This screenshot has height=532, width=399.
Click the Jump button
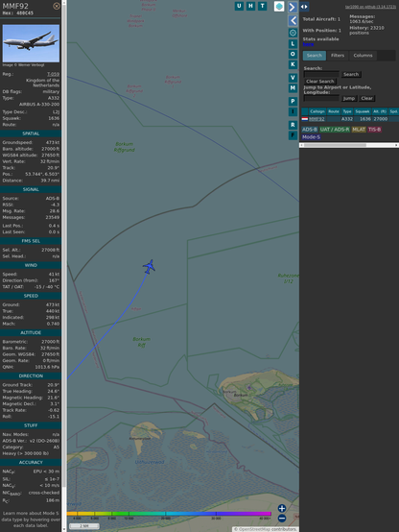349,98
